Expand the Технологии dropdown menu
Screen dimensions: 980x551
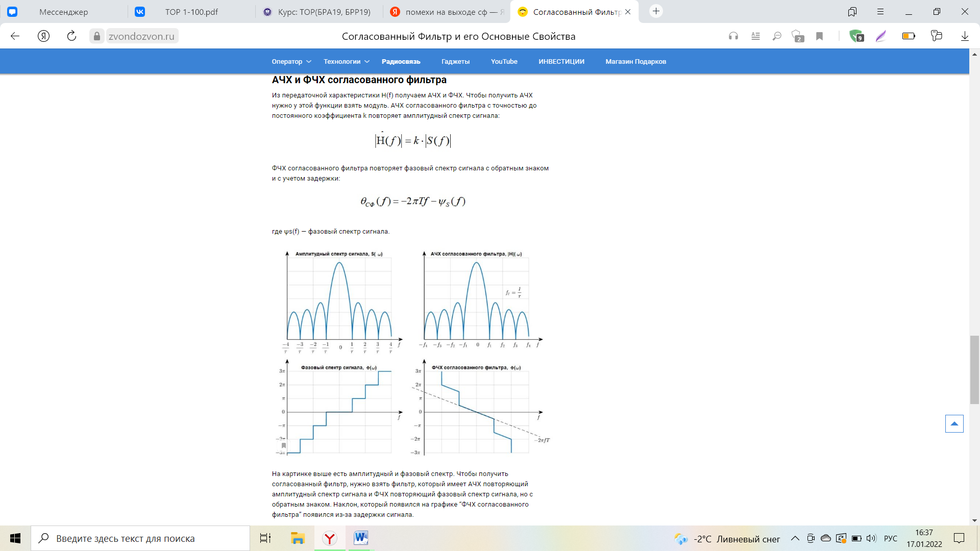347,62
